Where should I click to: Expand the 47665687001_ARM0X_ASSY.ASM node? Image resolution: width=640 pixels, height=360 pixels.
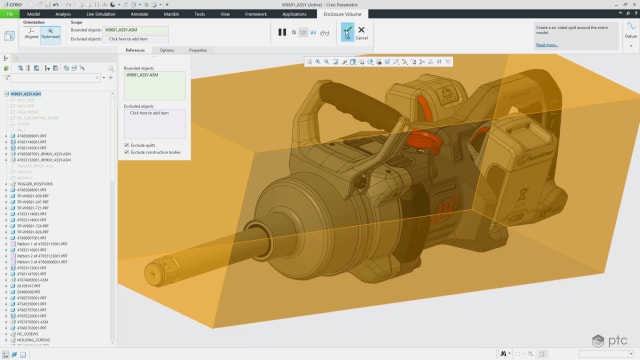click(6, 154)
